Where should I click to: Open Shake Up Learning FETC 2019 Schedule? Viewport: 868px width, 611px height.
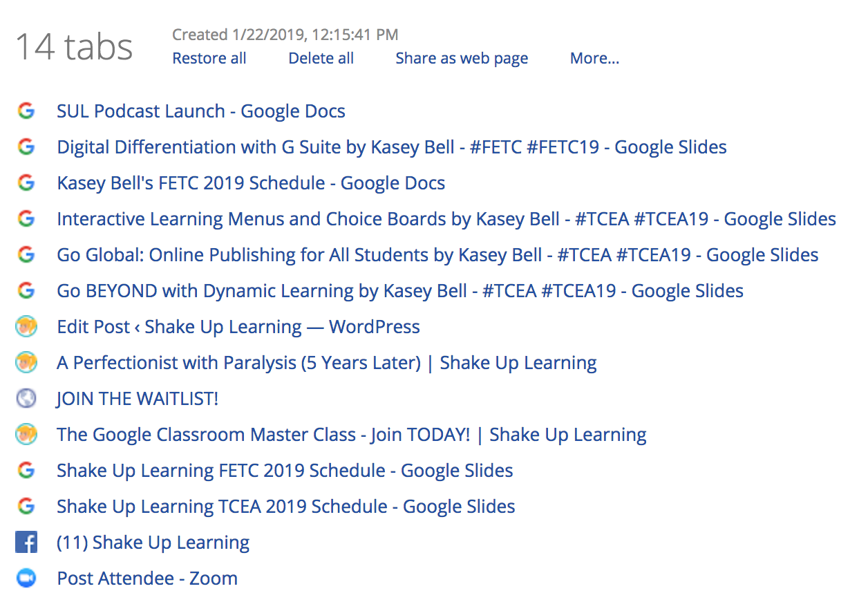click(x=285, y=471)
